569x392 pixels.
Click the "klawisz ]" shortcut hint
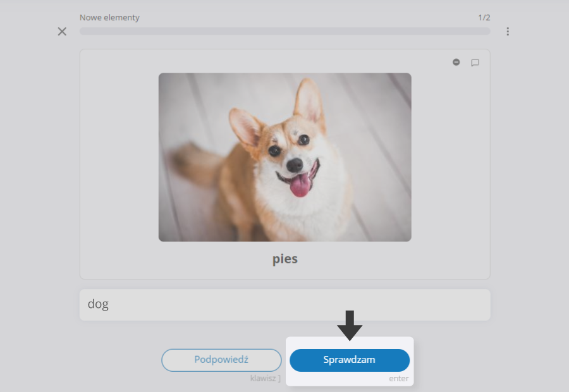click(x=266, y=379)
